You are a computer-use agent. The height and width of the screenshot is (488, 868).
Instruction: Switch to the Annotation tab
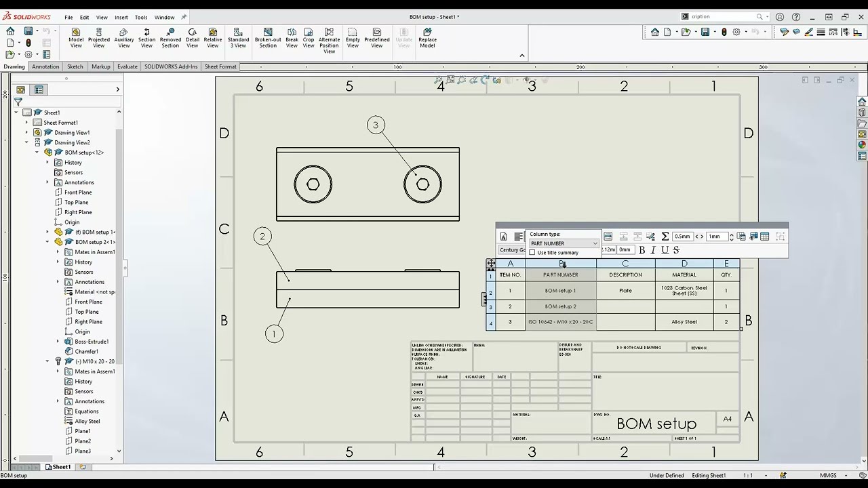(45, 66)
